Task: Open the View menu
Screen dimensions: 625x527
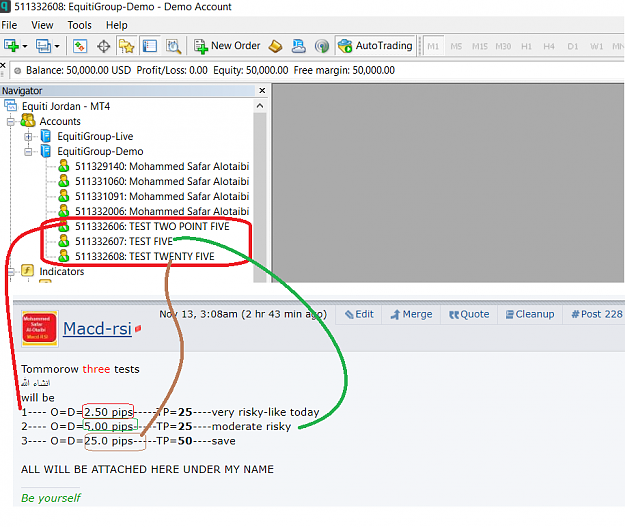Action: click(x=42, y=25)
